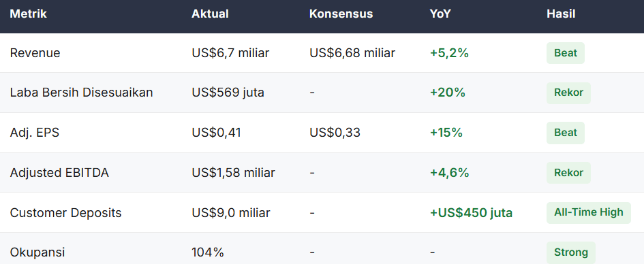Select the 104% occupancy value

click(208, 252)
